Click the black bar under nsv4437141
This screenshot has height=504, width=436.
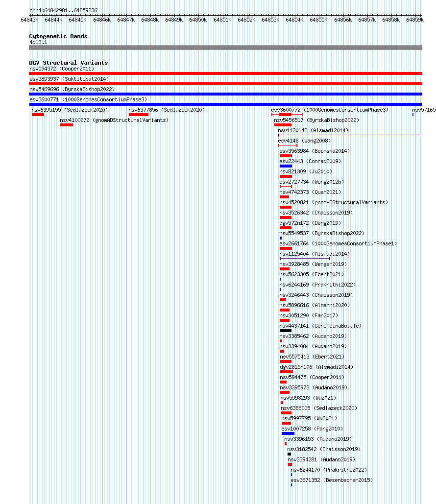286,331
